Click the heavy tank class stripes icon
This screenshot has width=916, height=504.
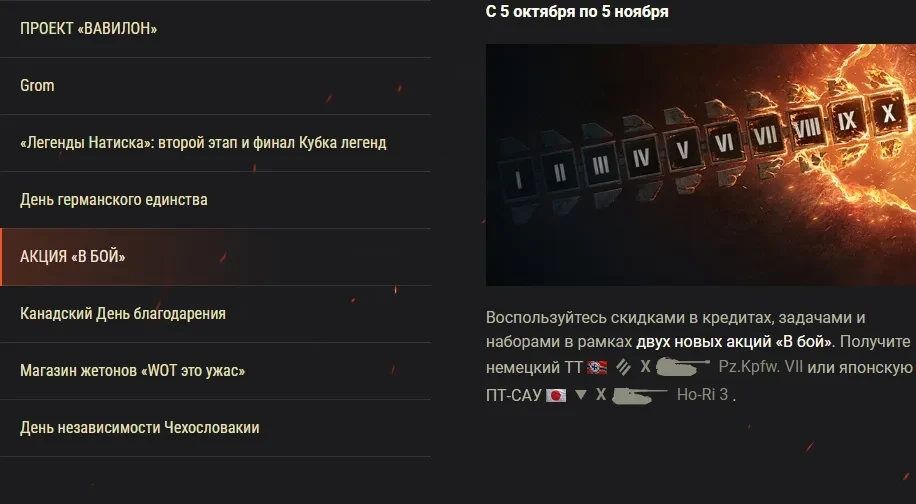(623, 367)
